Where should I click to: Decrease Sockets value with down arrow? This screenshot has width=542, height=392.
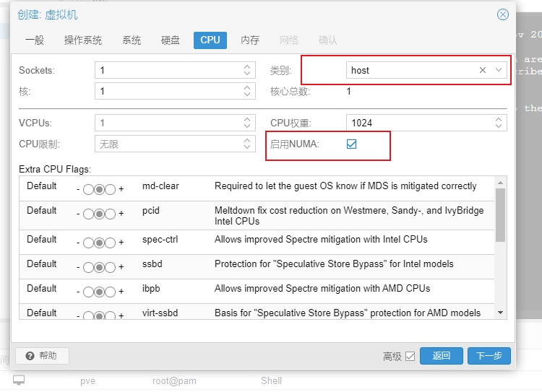pyautogui.click(x=247, y=73)
